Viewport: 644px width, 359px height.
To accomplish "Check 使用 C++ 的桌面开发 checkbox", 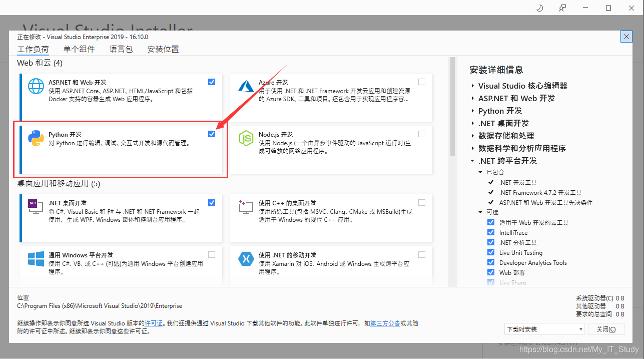I will pos(422,202).
